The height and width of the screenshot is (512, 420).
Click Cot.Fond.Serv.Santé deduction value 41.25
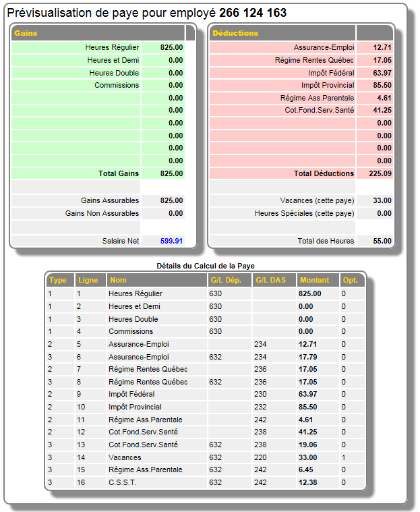pos(382,111)
